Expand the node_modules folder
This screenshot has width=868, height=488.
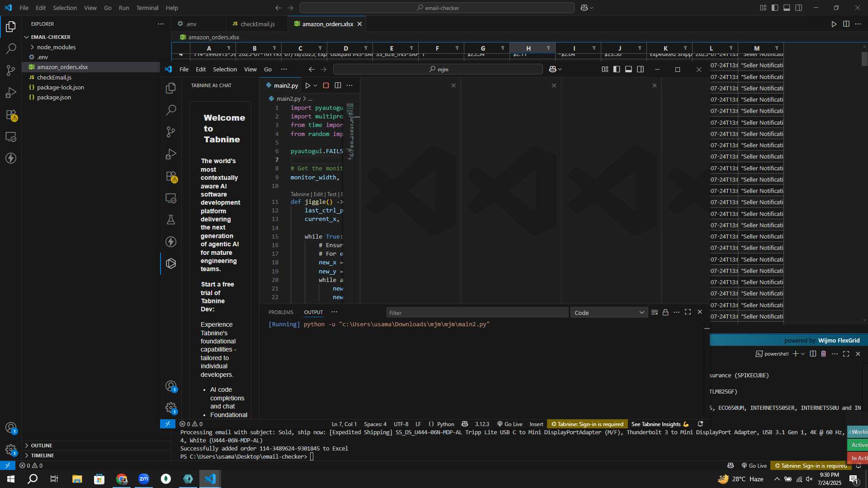(x=56, y=47)
